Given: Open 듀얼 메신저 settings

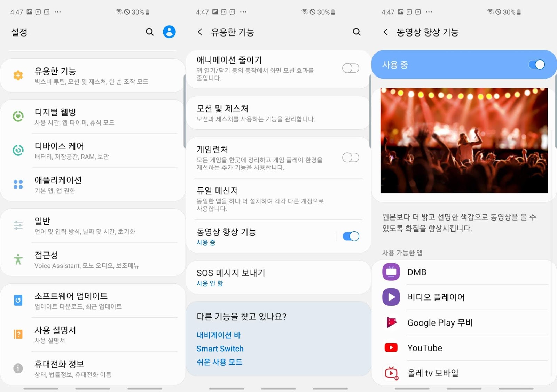Looking at the screenshot, I should tap(278, 199).
